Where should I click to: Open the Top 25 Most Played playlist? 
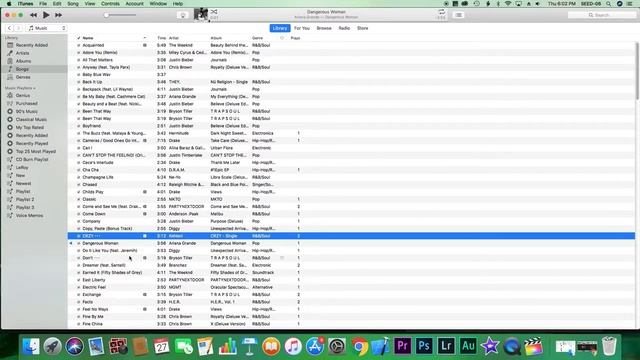pos(36,151)
